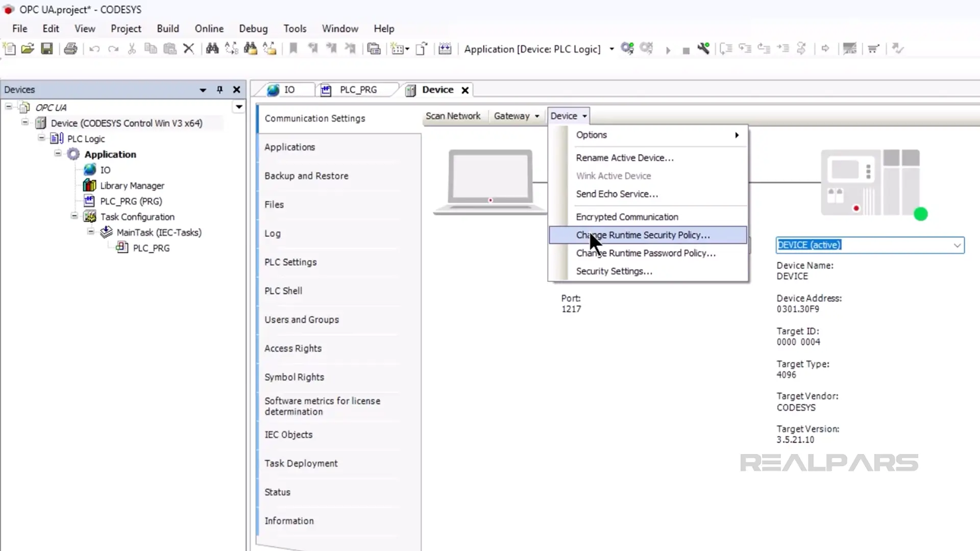Image resolution: width=980 pixels, height=551 pixels.
Task: Select Change Runtime Password Policy menu entry
Action: point(645,254)
